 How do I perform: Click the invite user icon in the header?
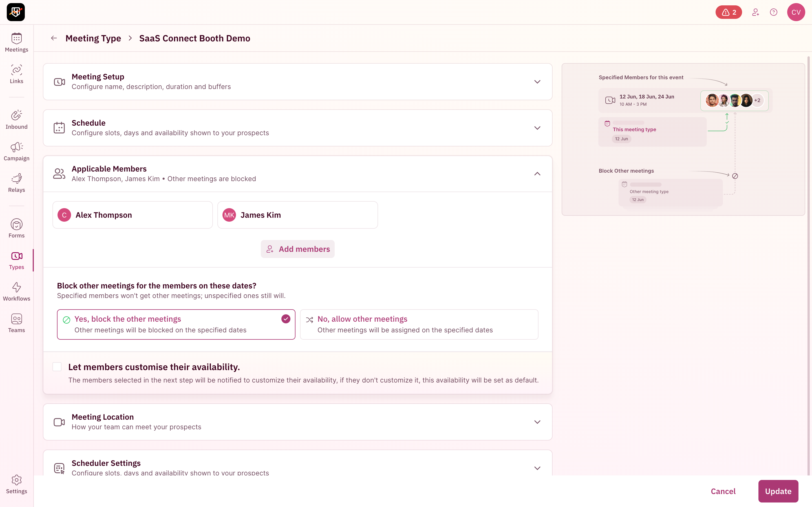(756, 12)
